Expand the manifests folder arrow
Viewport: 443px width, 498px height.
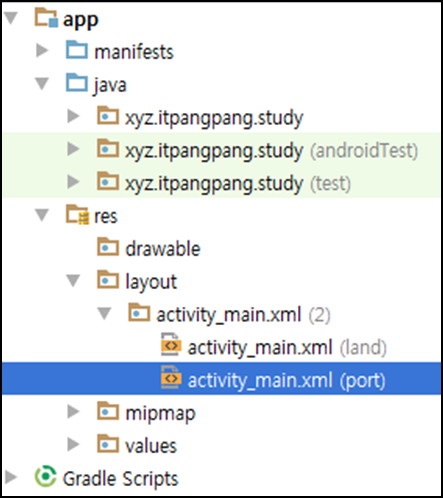pyautogui.click(x=42, y=50)
